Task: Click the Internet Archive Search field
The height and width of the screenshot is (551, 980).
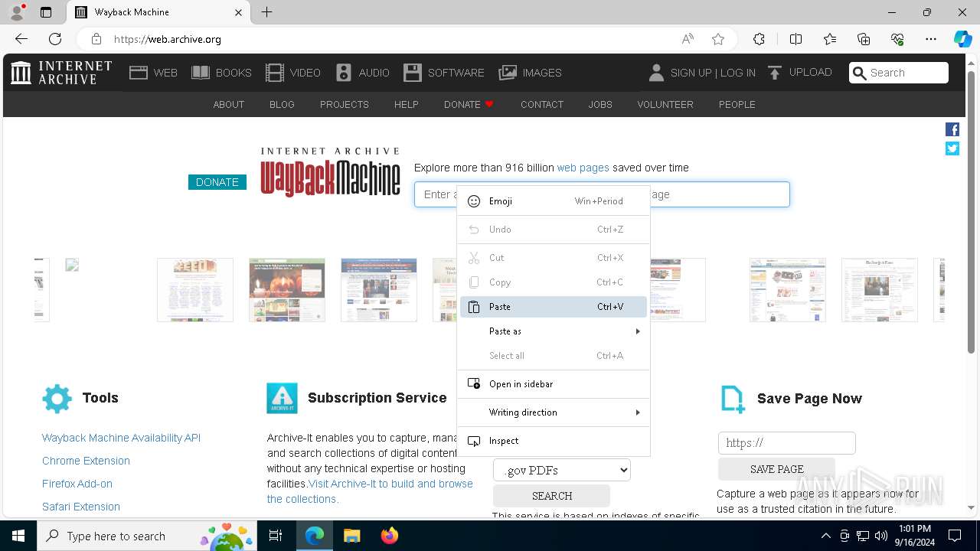Action: 899,73
